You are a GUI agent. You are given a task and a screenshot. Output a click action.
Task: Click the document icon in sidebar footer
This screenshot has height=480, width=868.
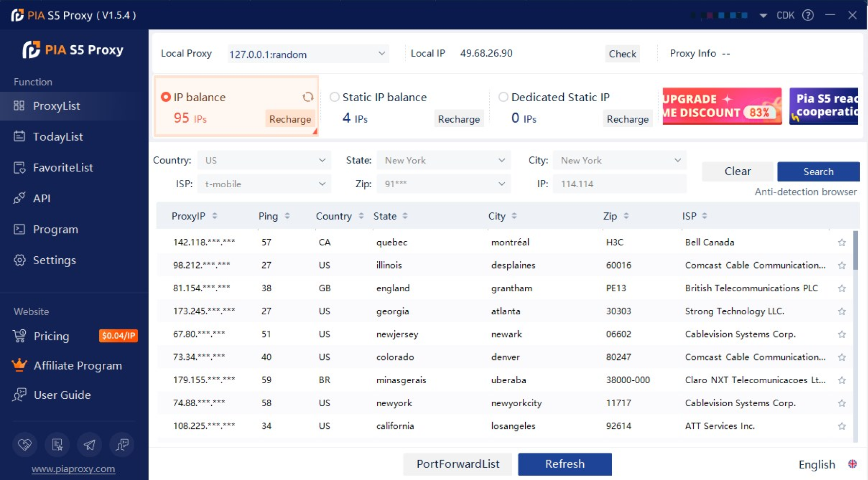coord(57,444)
